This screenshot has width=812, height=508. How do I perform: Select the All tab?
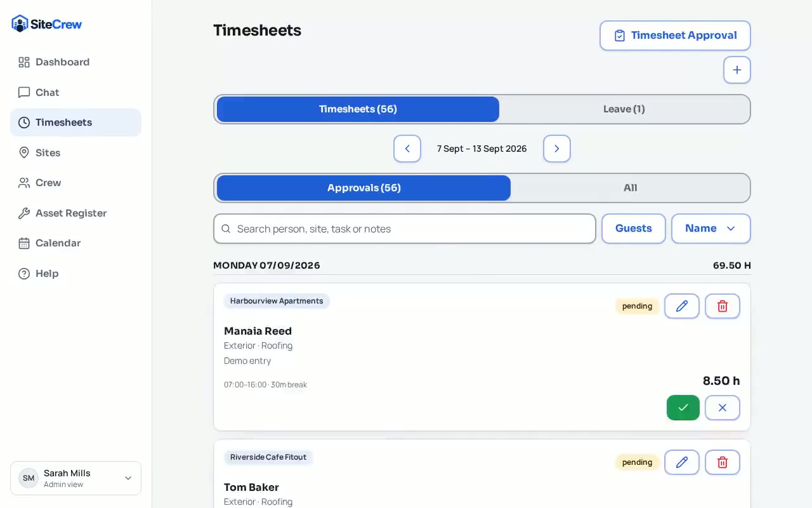coord(630,188)
